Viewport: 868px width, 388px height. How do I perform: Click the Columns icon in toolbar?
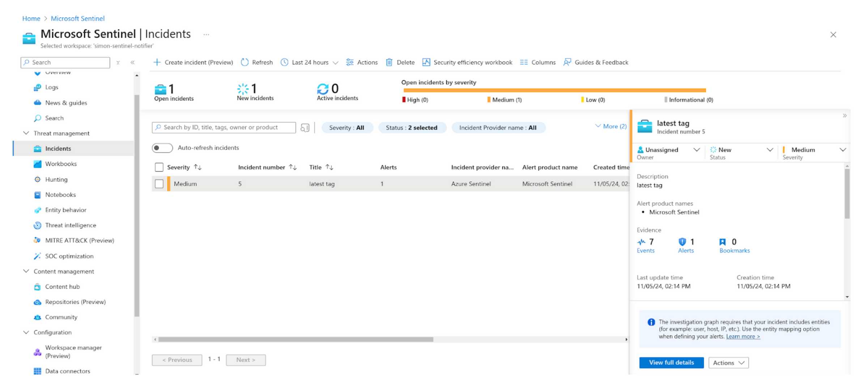click(x=524, y=62)
